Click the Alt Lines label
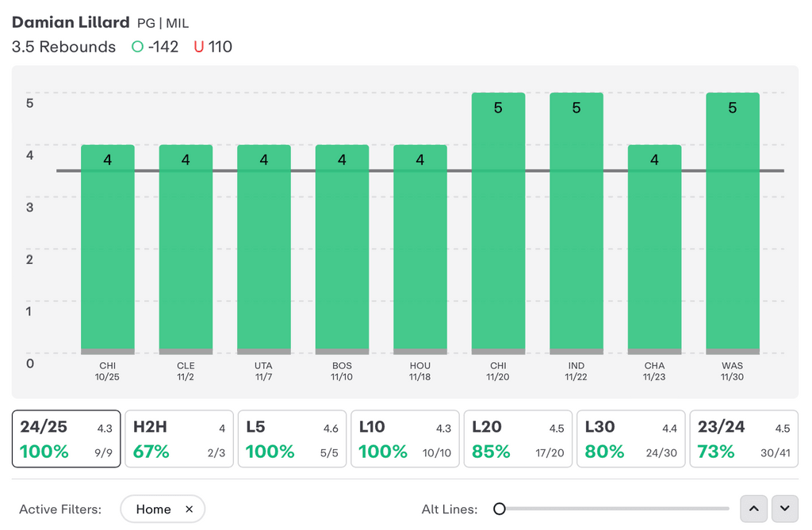Image resolution: width=812 pixels, height=530 pixels. [x=450, y=509]
